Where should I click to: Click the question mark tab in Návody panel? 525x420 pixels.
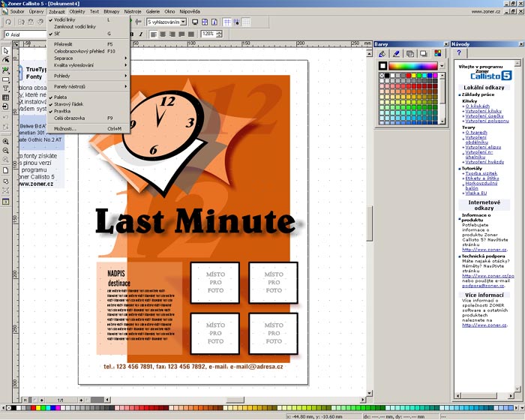458,53
